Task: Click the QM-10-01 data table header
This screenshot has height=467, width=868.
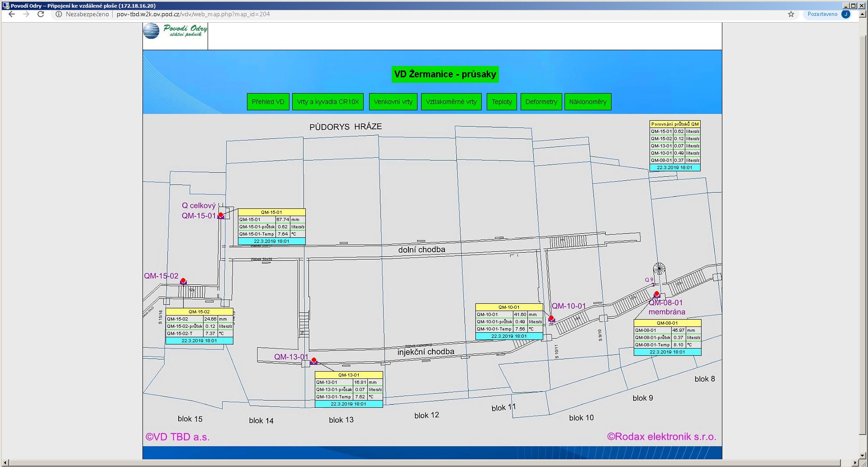Action: point(509,307)
